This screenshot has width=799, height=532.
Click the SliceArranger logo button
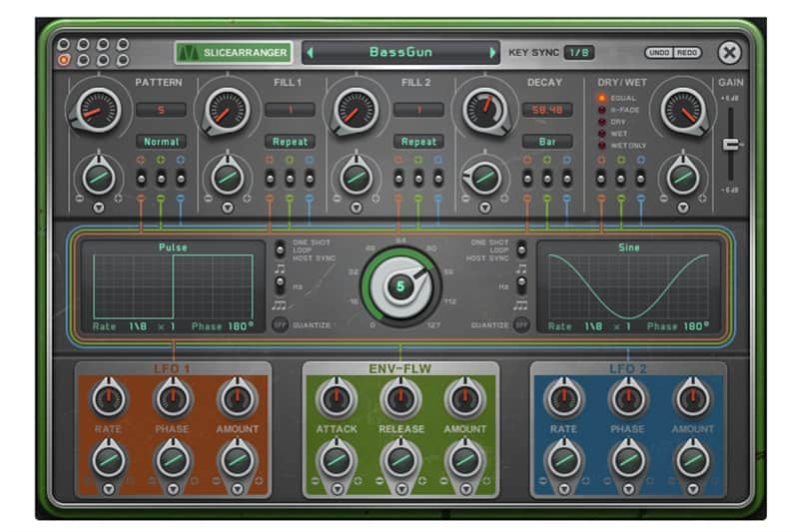(x=234, y=53)
